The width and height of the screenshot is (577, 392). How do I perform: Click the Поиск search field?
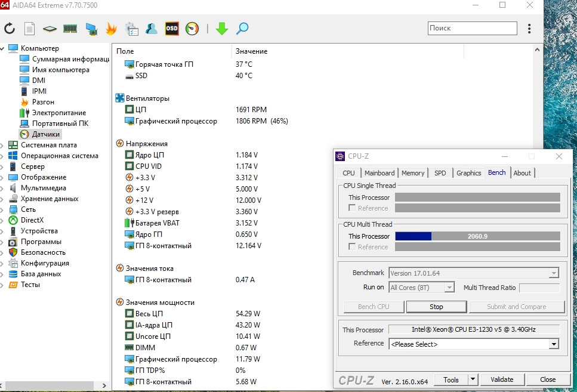(472, 28)
